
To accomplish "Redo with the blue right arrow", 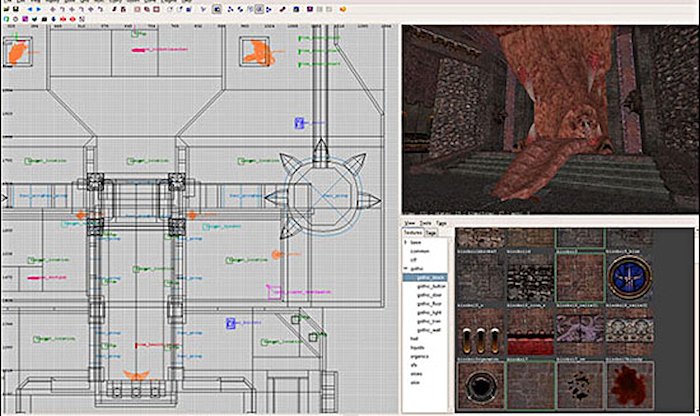I will 39,9.
